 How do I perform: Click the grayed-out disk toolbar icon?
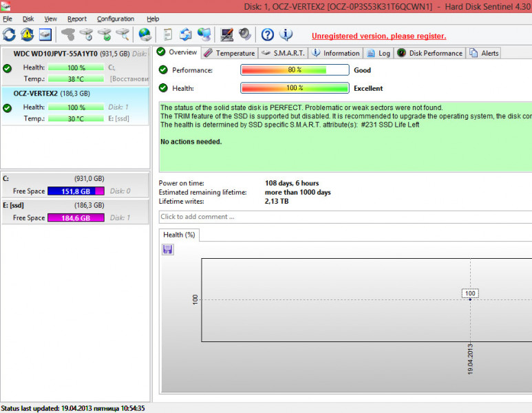point(68,34)
